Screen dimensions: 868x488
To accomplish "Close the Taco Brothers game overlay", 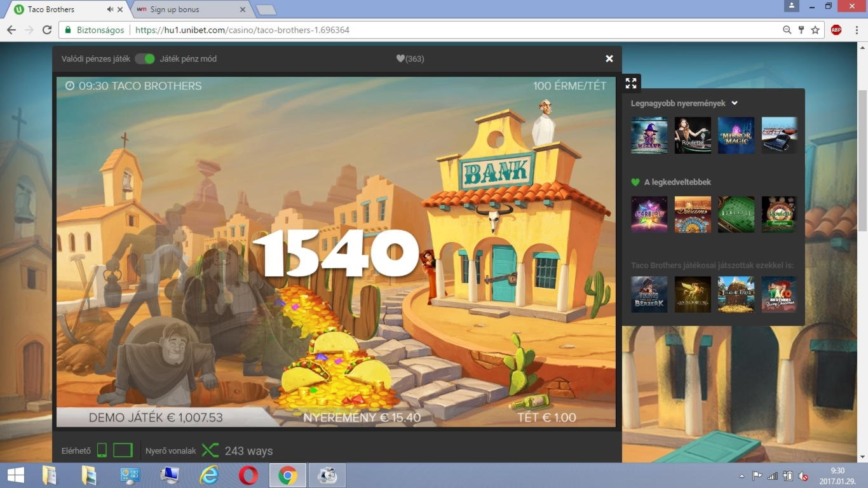I will [609, 58].
